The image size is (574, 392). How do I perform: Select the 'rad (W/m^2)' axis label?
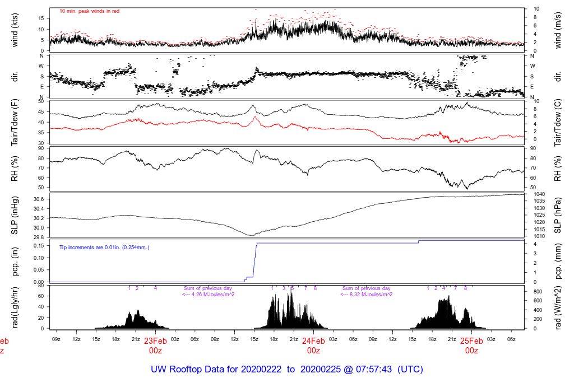click(558, 307)
